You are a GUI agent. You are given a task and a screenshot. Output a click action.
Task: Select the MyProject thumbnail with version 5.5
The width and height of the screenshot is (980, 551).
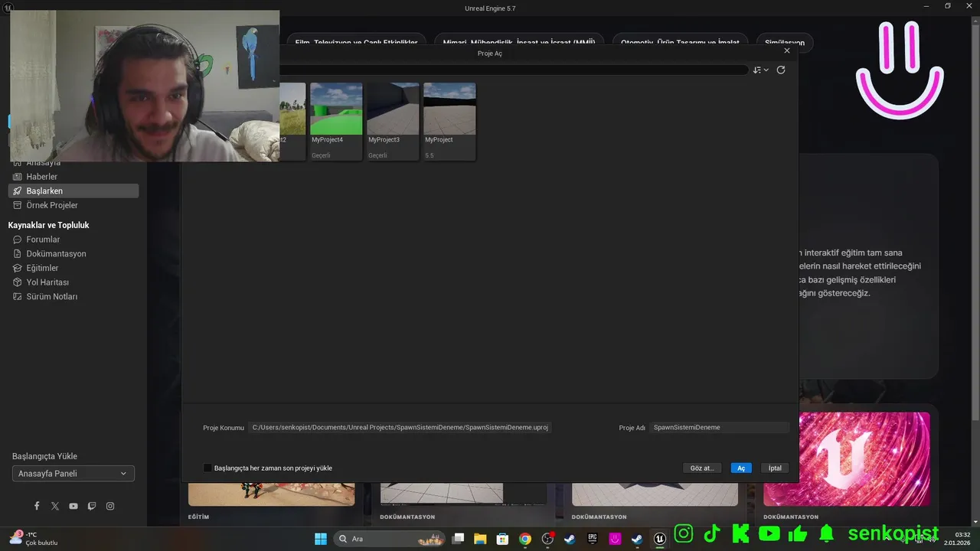[x=449, y=109]
